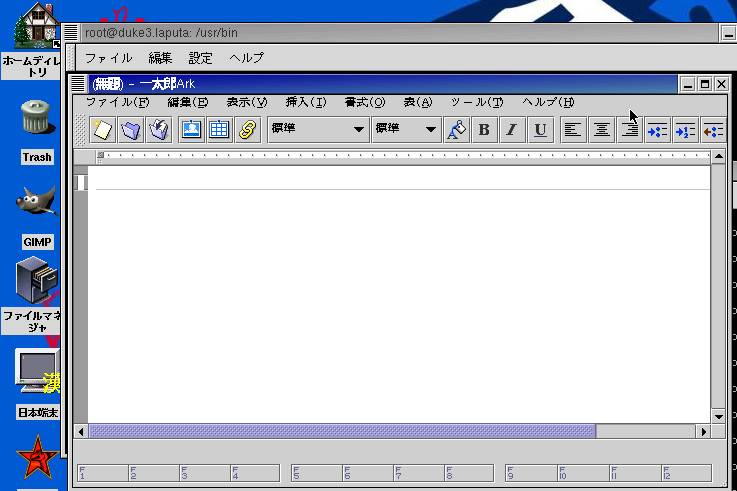Viewport: 737px width, 491px height.
Task: Click the F3 function key button
Action: click(x=205, y=473)
